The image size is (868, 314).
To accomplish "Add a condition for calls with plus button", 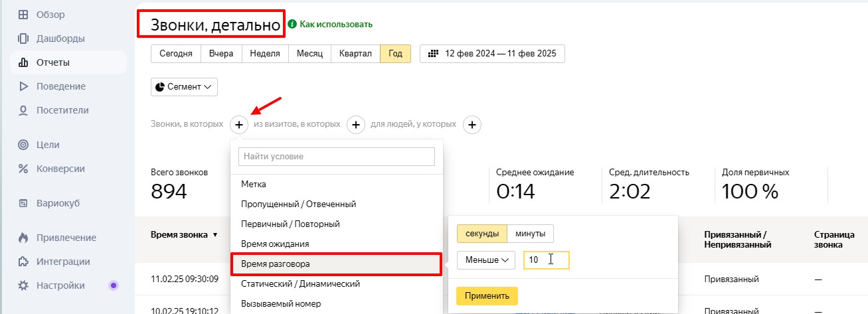I will click(239, 124).
